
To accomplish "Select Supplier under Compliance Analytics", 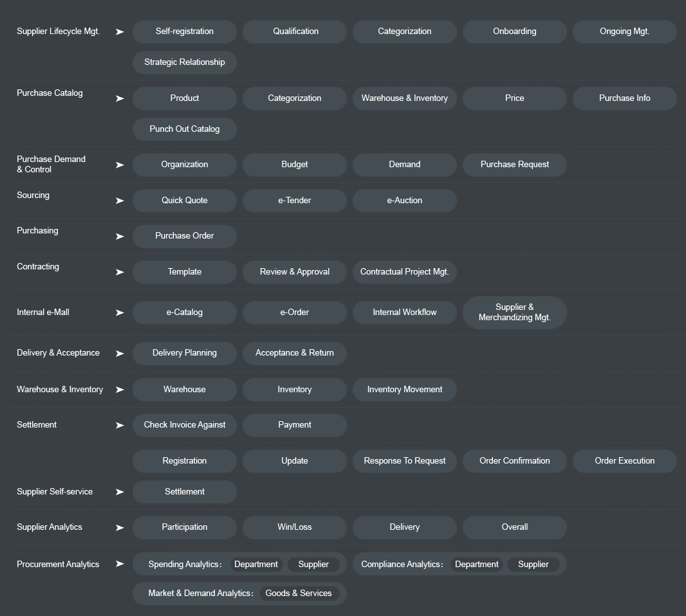I will coord(533,565).
